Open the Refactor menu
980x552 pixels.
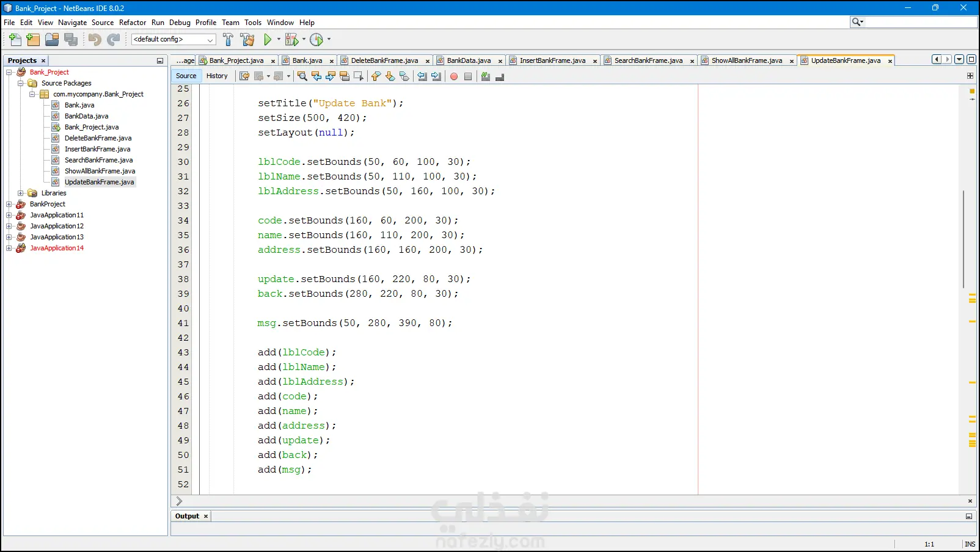pos(133,23)
